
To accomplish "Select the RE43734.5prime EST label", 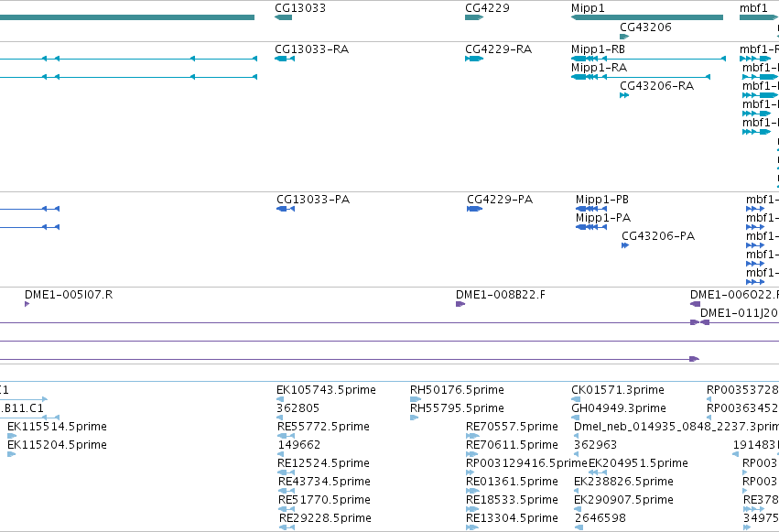I will [x=324, y=482].
